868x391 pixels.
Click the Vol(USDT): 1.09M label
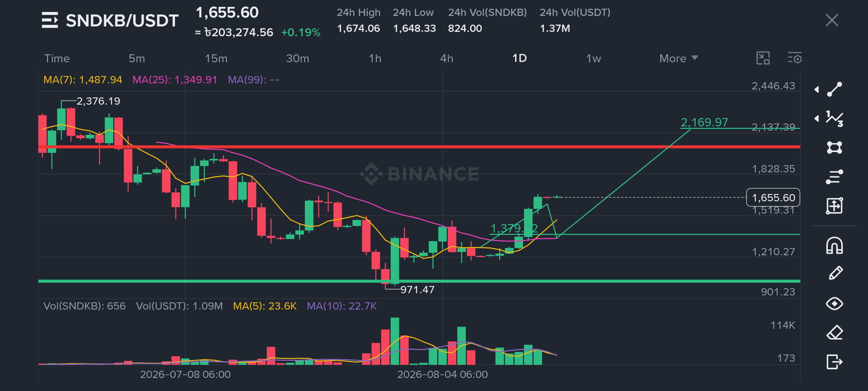179,306
